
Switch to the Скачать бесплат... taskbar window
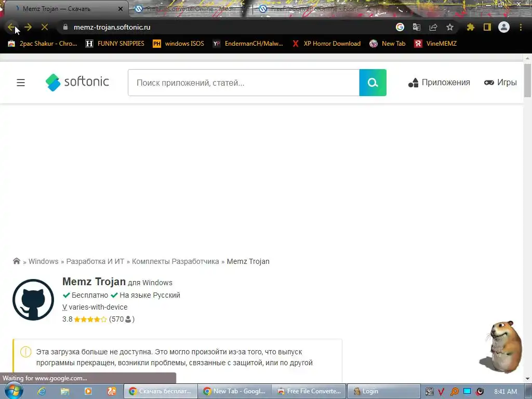(x=161, y=391)
